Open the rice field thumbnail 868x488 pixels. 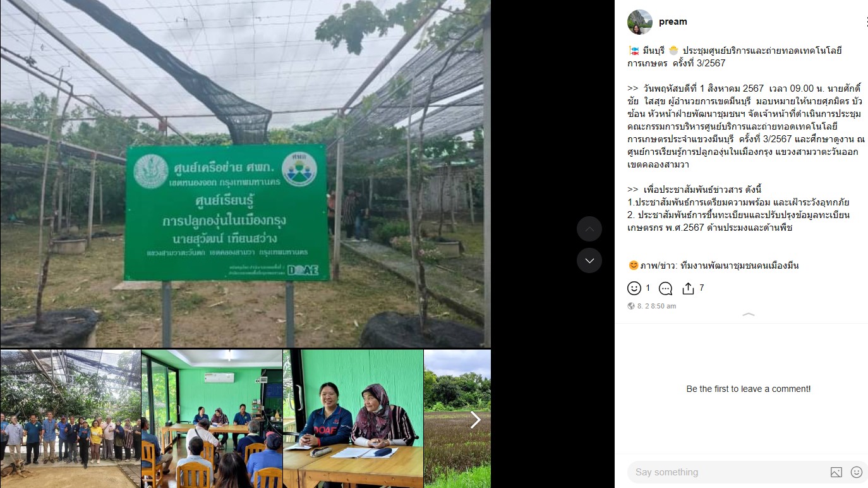[458, 418]
